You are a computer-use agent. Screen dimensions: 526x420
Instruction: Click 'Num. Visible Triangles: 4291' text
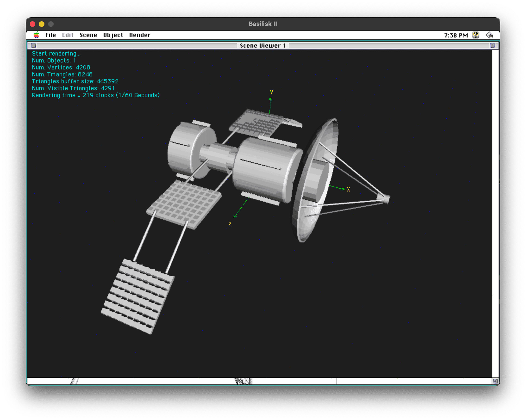pos(73,88)
